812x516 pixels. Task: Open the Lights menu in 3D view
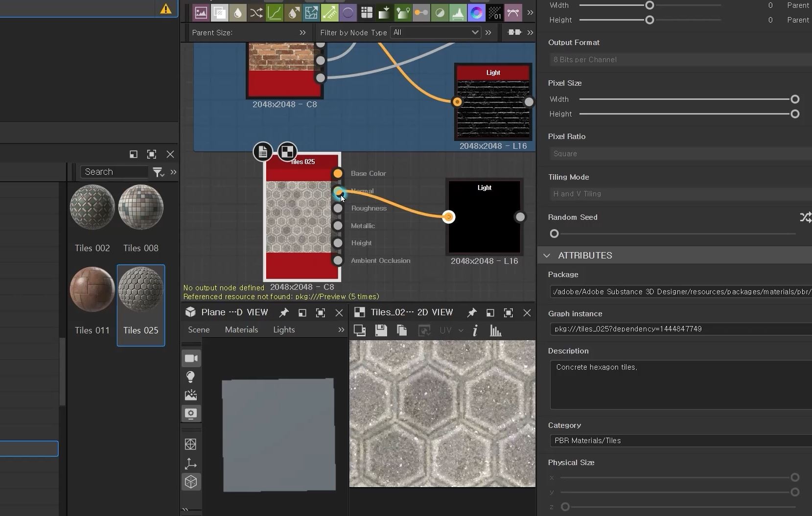click(x=284, y=329)
